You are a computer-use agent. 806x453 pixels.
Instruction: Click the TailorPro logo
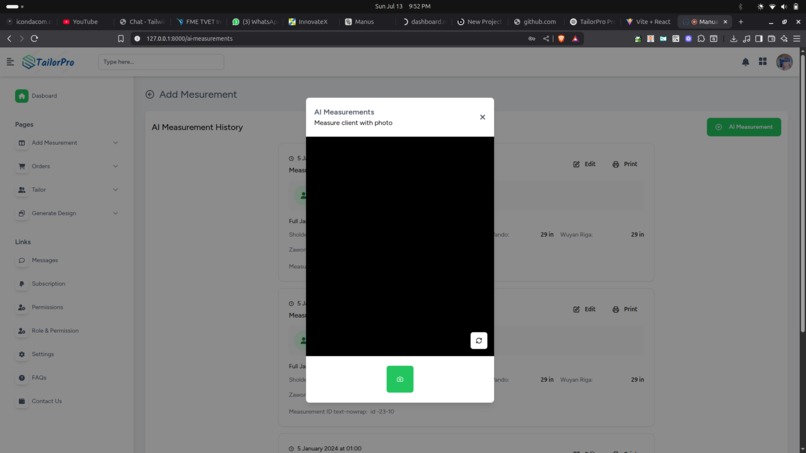48,62
